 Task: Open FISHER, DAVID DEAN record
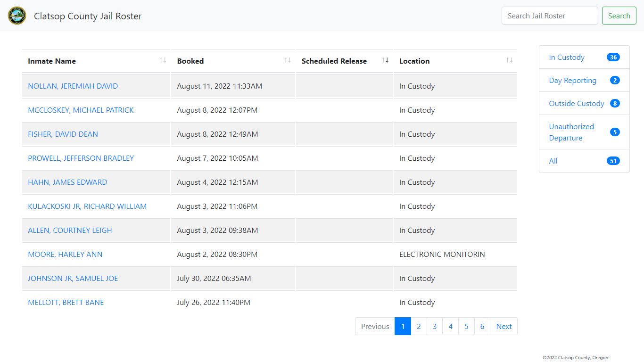coord(63,134)
